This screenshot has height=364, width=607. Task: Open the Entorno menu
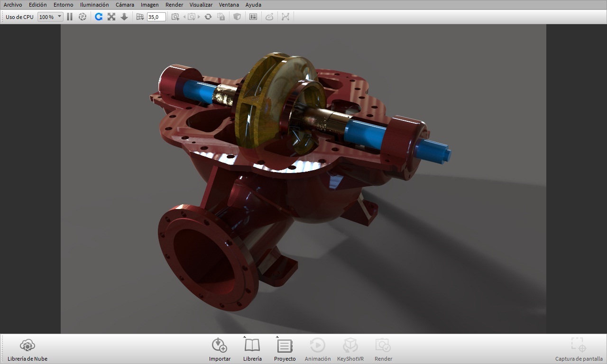tap(64, 5)
